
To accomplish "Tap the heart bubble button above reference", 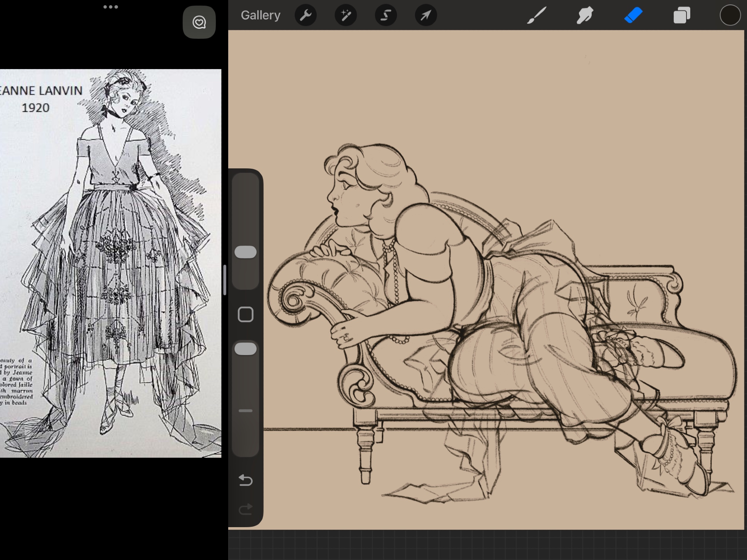I will [199, 22].
